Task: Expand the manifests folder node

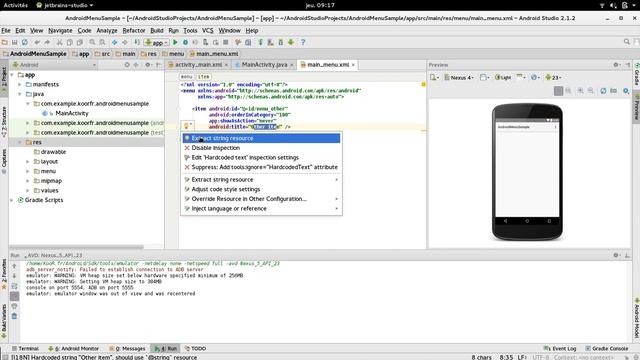Action: click(x=20, y=84)
